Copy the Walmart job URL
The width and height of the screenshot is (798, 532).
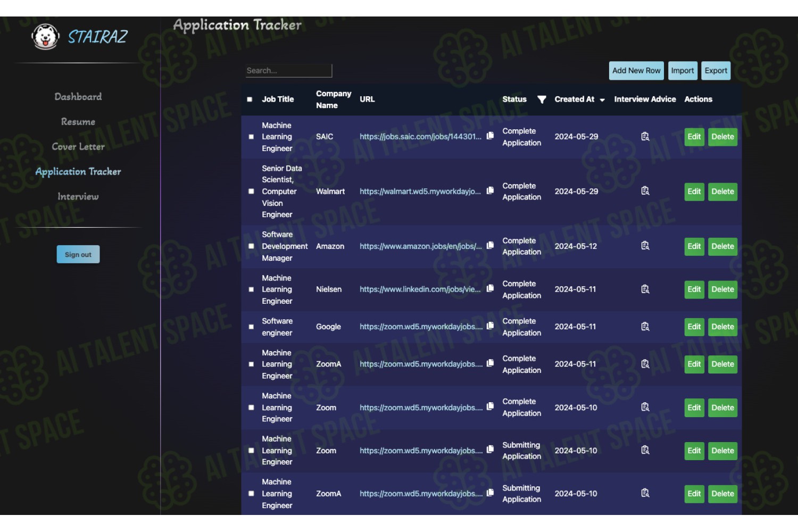click(x=491, y=190)
